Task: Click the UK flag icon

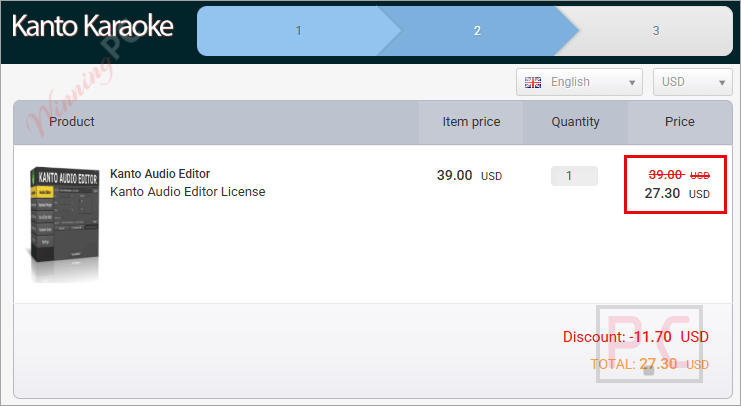Action: pos(533,82)
